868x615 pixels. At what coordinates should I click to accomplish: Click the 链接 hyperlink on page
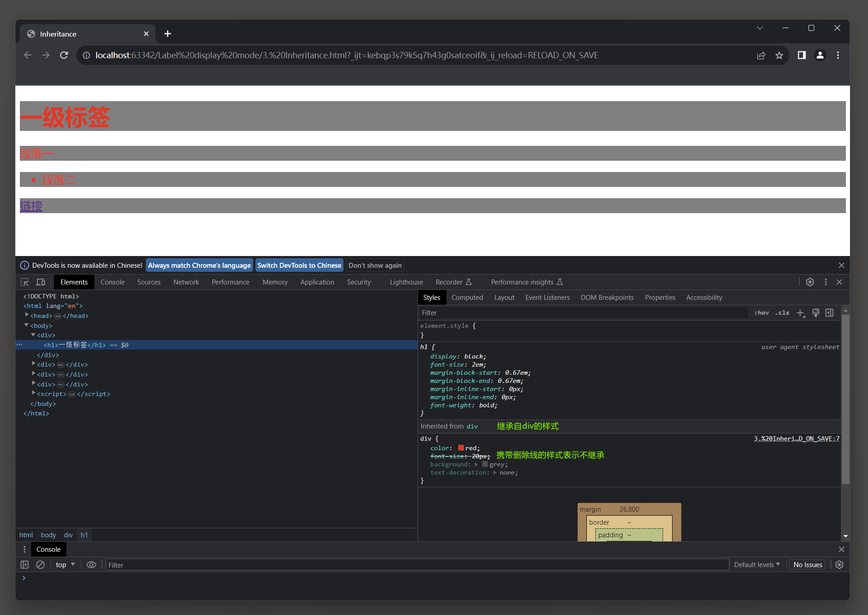click(31, 206)
